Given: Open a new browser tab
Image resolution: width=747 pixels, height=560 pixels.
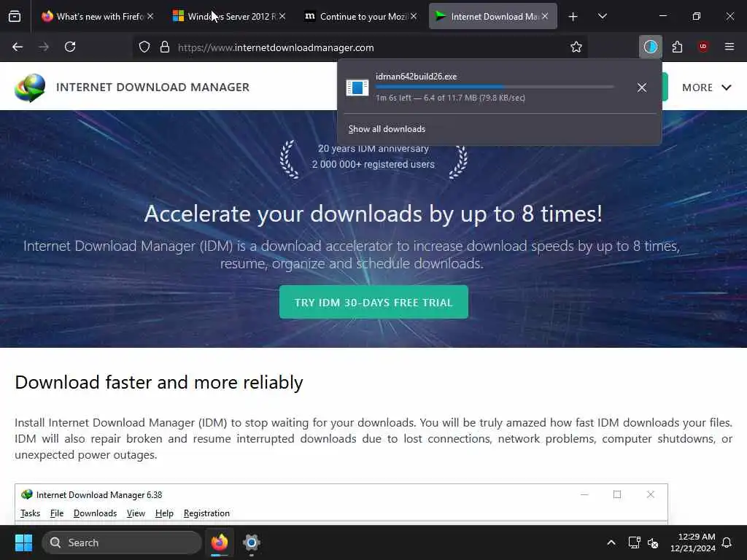Looking at the screenshot, I should tap(573, 17).
